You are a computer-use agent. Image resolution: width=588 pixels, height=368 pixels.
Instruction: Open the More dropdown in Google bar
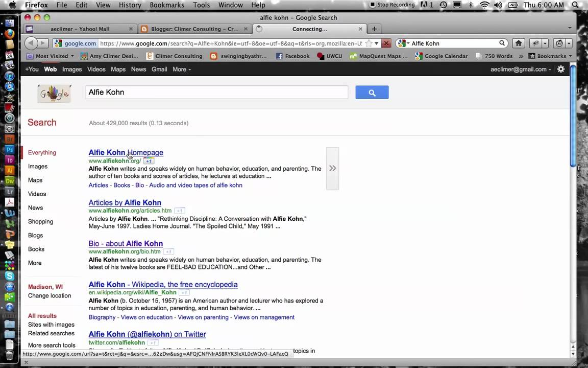[182, 69]
